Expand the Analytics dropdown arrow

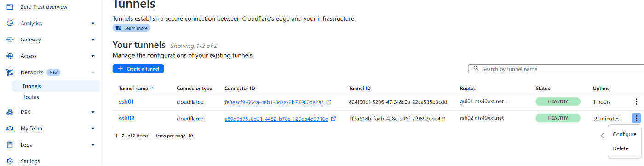[x=93, y=23]
